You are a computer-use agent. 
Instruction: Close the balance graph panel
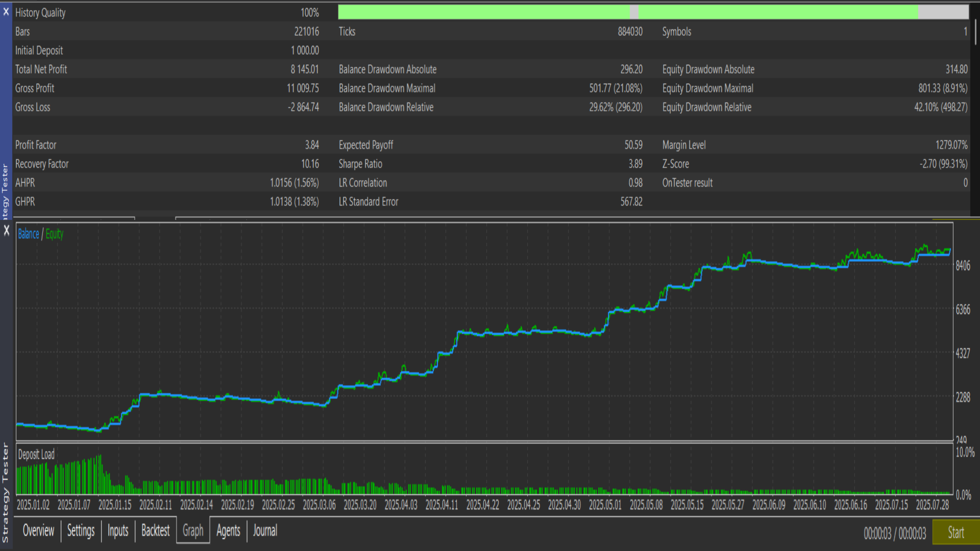coord(7,231)
